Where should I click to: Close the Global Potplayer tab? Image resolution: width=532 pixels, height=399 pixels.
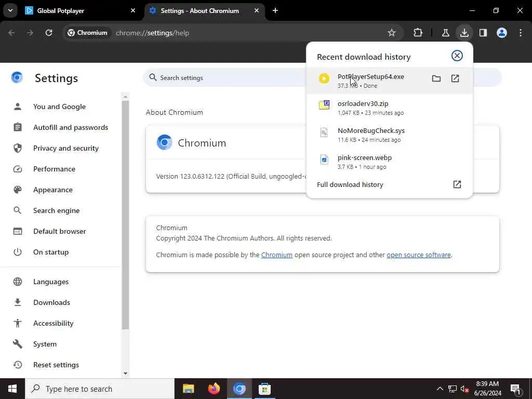(x=133, y=11)
